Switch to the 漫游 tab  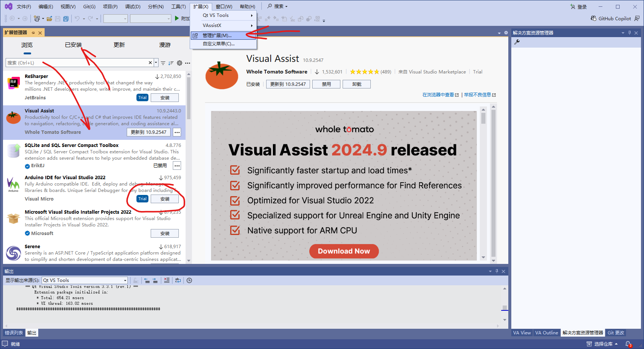(x=165, y=45)
